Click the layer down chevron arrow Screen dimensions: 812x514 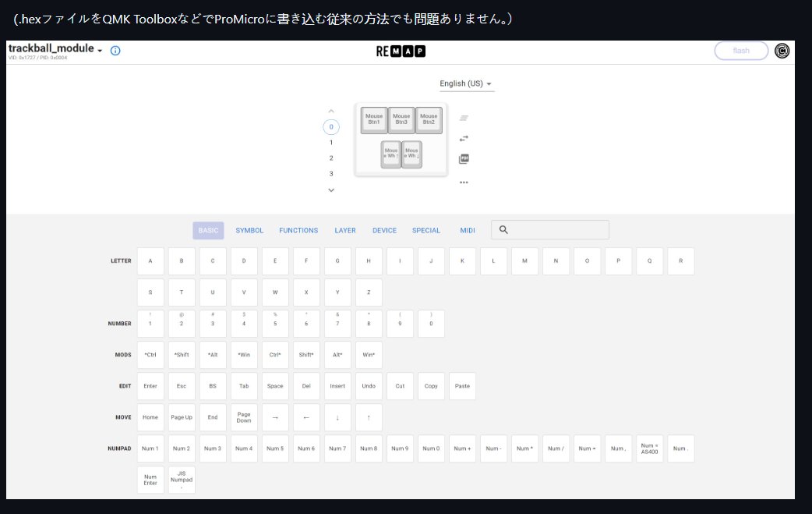331,190
